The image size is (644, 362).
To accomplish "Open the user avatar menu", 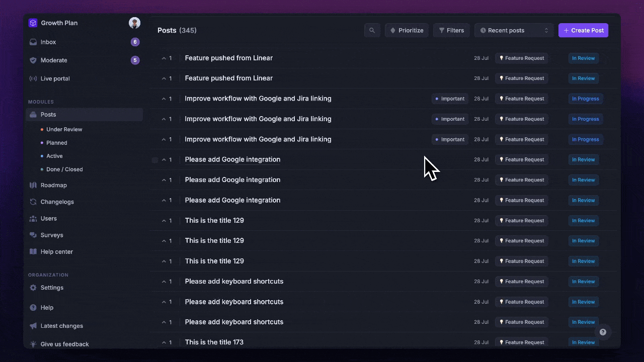I will 134,23.
